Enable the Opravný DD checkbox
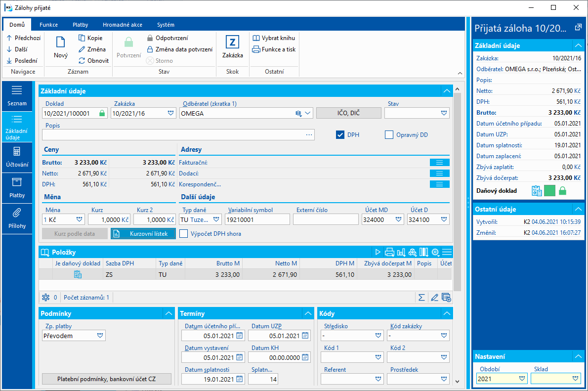The width and height of the screenshot is (588, 391). point(389,135)
